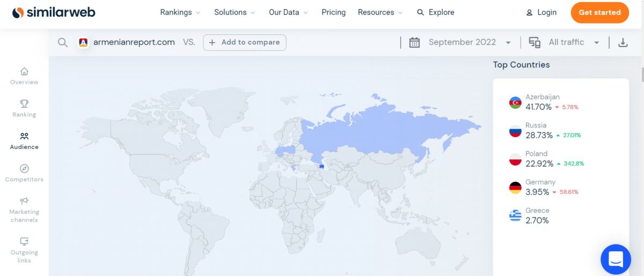Click Add to compare button
This screenshot has height=276, width=644.
click(245, 42)
